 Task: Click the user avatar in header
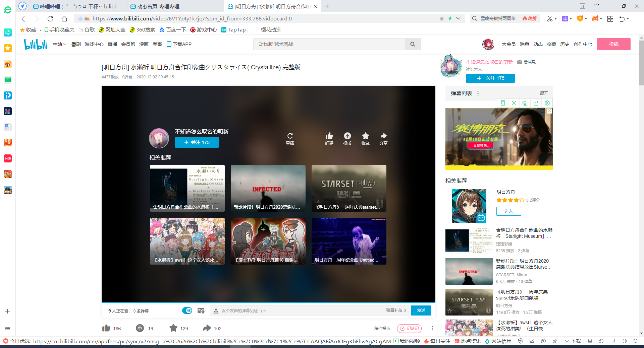click(x=488, y=44)
